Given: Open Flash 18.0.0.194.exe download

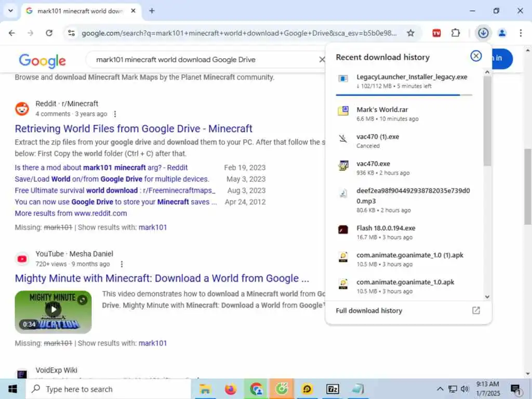Looking at the screenshot, I should tap(404, 232).
